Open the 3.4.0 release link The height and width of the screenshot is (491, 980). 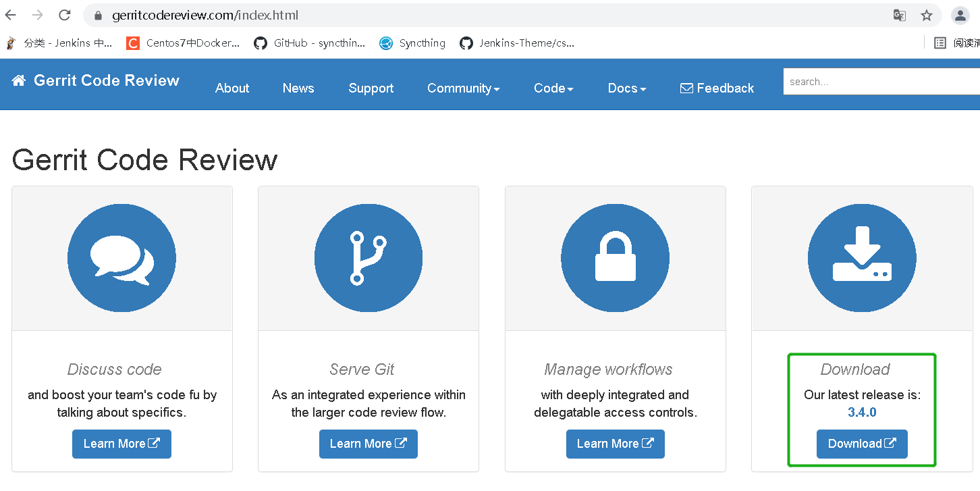pyautogui.click(x=862, y=412)
